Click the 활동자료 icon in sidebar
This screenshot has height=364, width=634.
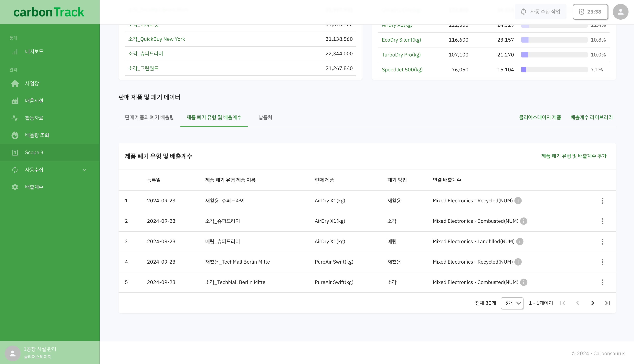tap(15, 118)
